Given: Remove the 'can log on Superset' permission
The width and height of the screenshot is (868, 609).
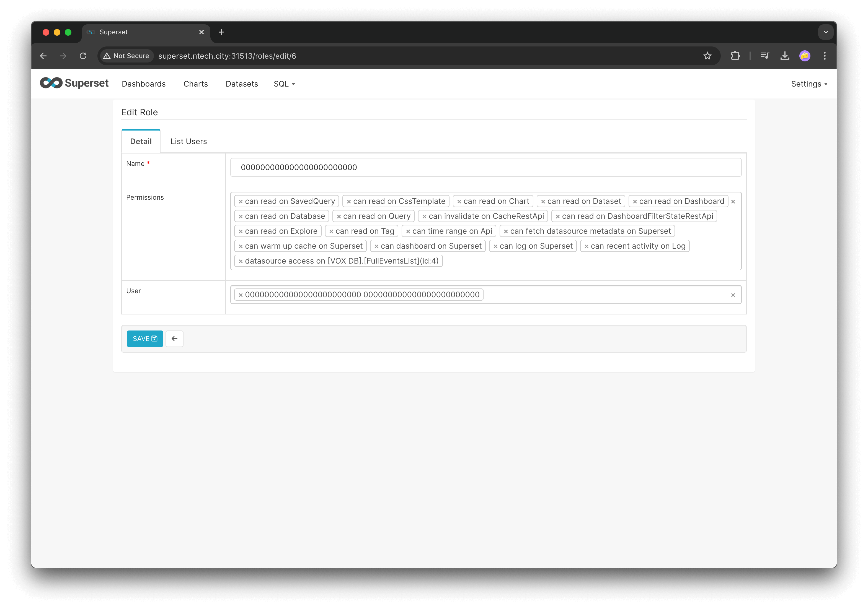Looking at the screenshot, I should tap(495, 246).
